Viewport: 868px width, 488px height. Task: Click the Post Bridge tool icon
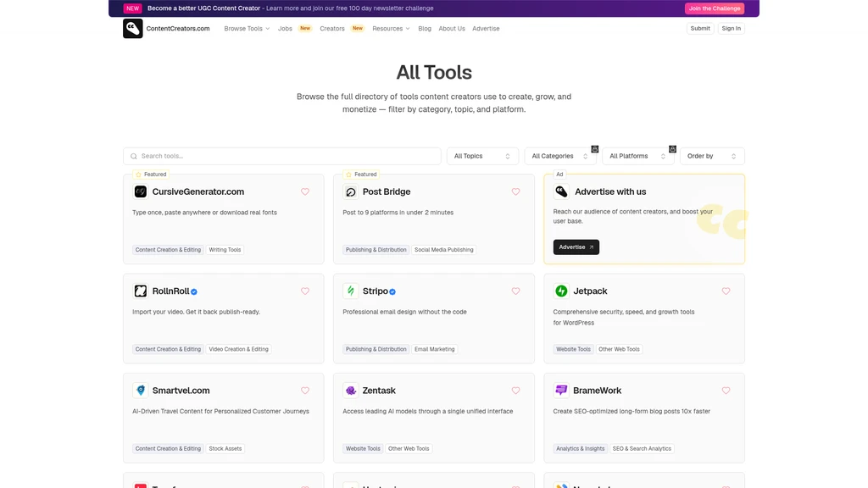coord(350,191)
